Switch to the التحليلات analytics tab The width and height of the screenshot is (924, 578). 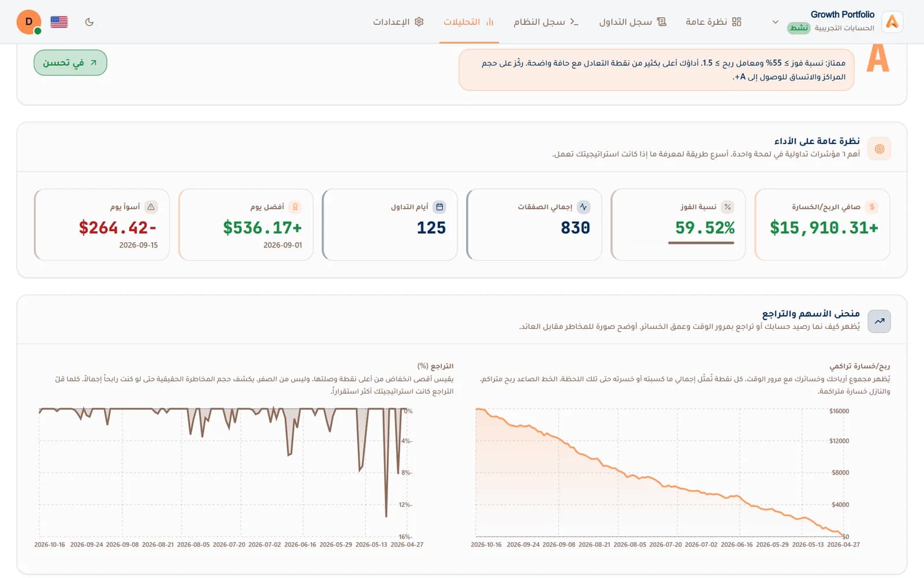click(468, 22)
